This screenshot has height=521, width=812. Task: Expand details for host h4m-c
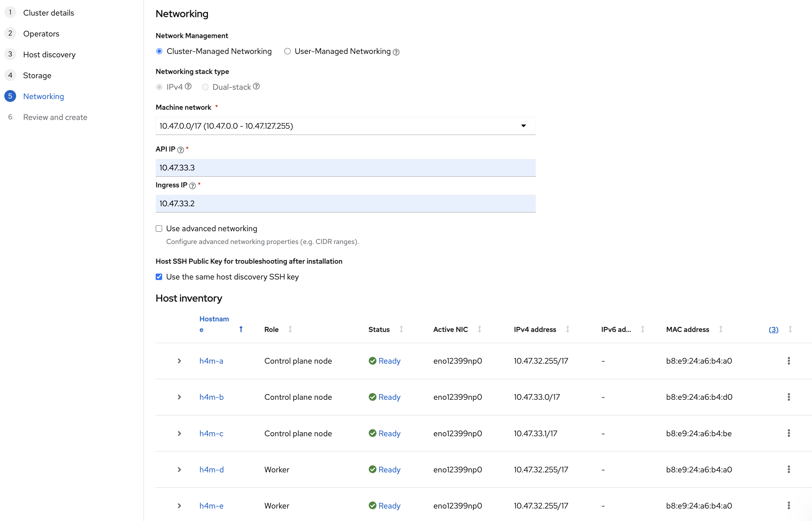point(179,433)
